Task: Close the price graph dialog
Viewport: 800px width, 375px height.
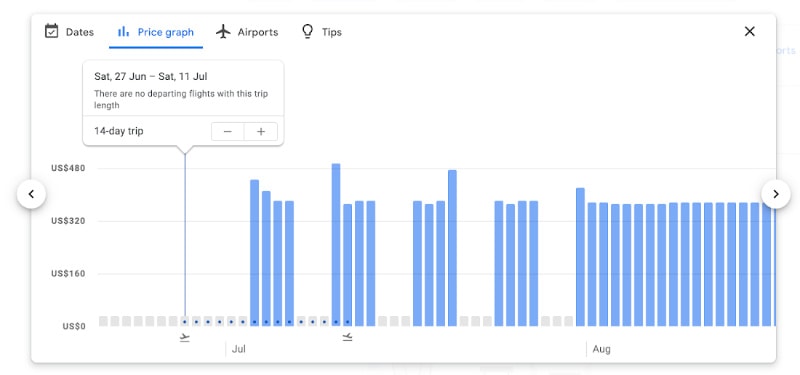Action: coord(749,32)
